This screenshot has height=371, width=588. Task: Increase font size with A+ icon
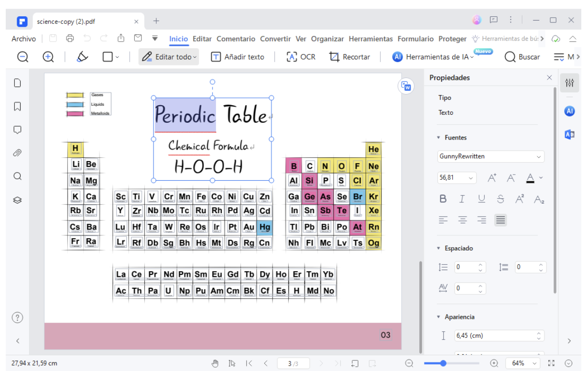(492, 178)
